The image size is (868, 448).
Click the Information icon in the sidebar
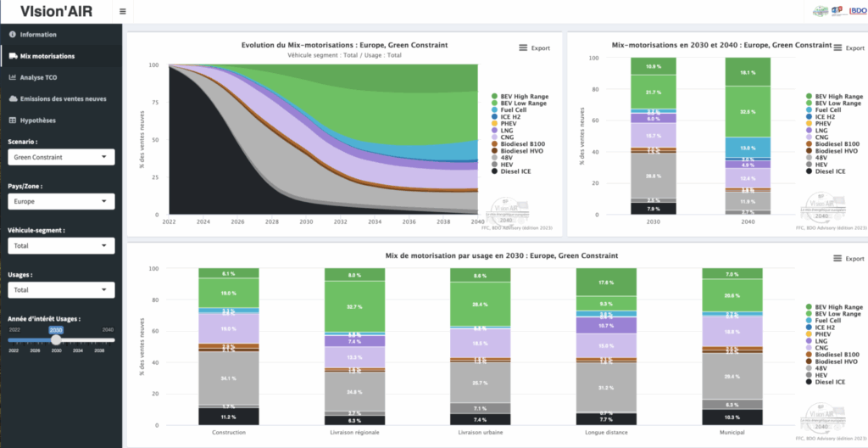(x=13, y=35)
